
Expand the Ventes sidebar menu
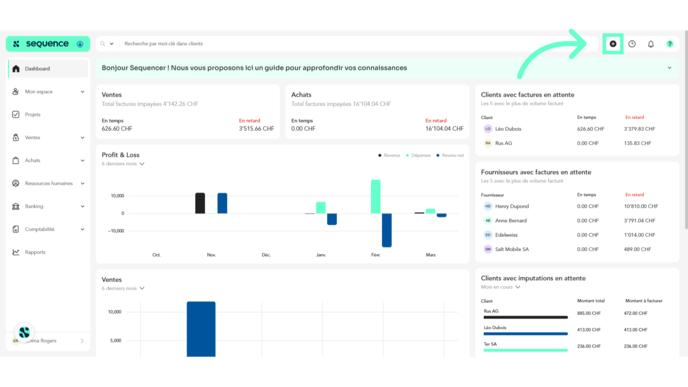(x=48, y=138)
